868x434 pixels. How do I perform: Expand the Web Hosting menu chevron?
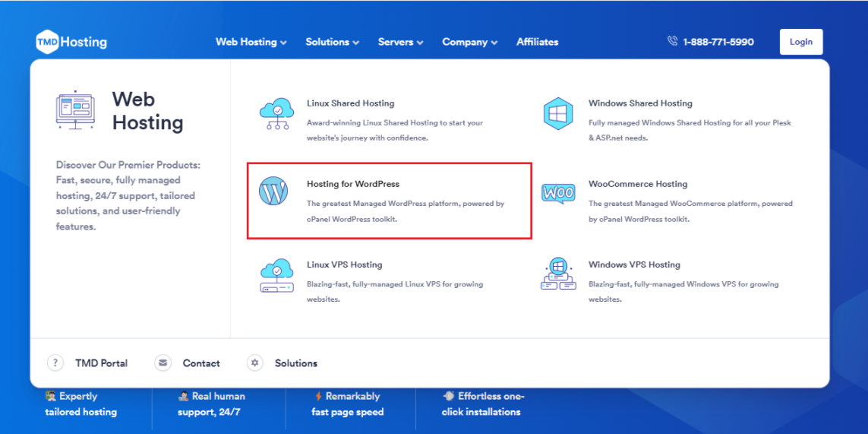coord(283,43)
